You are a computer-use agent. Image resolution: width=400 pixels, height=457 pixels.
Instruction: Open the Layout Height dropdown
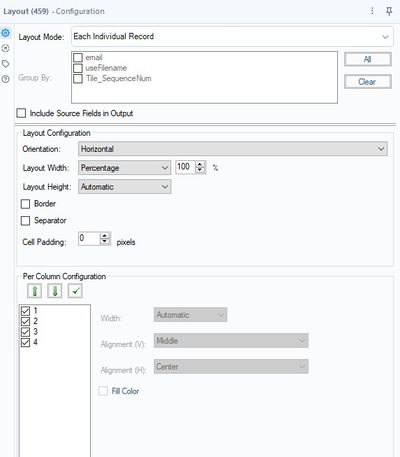125,187
